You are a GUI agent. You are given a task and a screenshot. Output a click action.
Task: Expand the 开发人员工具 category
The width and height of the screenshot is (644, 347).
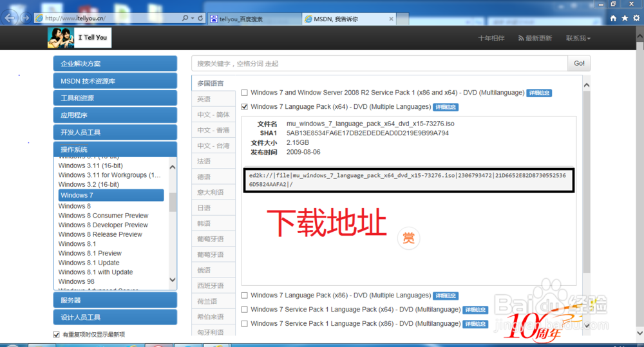tap(115, 132)
